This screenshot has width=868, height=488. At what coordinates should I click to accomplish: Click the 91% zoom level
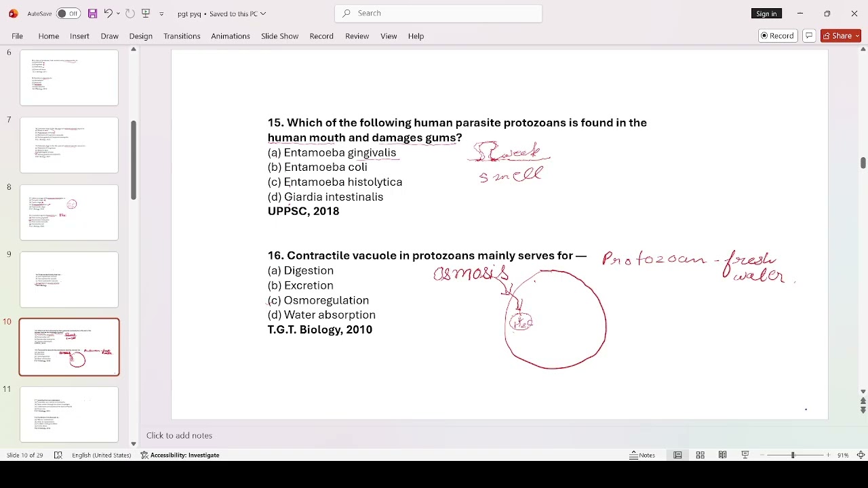tap(843, 455)
